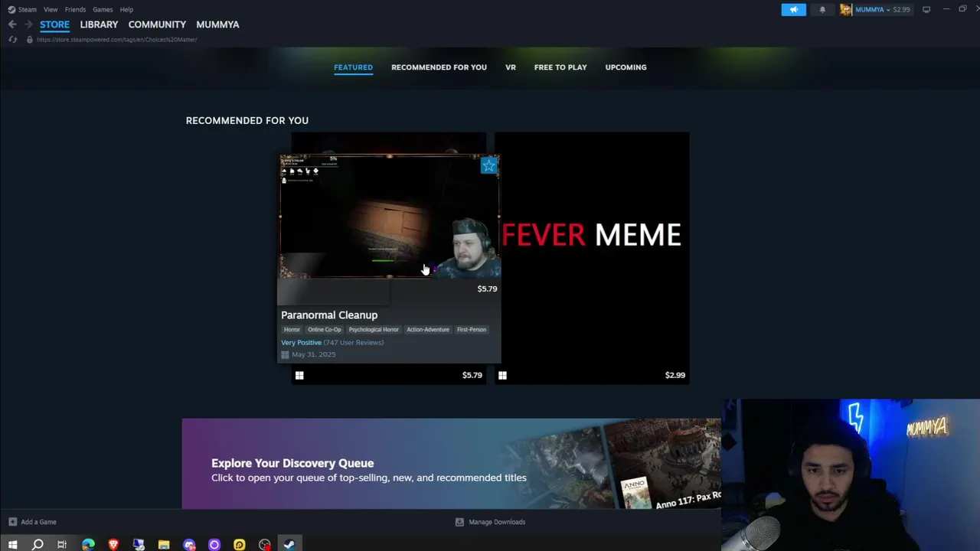980x551 pixels.
Task: Open File Explorer from the taskbar
Action: (x=164, y=544)
